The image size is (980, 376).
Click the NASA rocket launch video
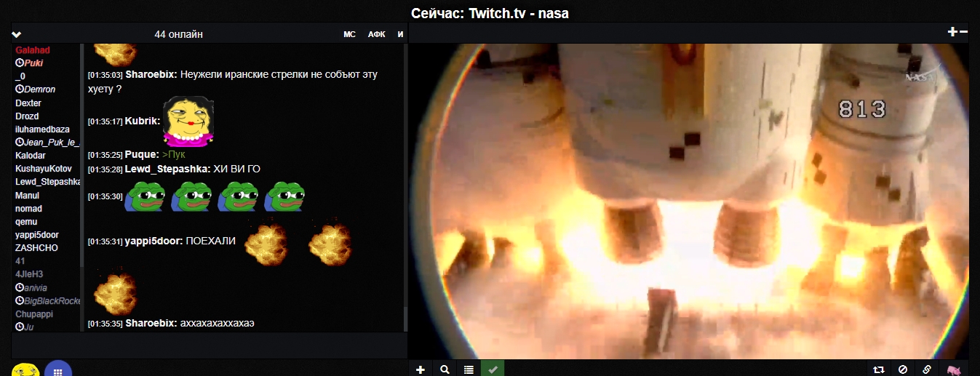point(689,201)
